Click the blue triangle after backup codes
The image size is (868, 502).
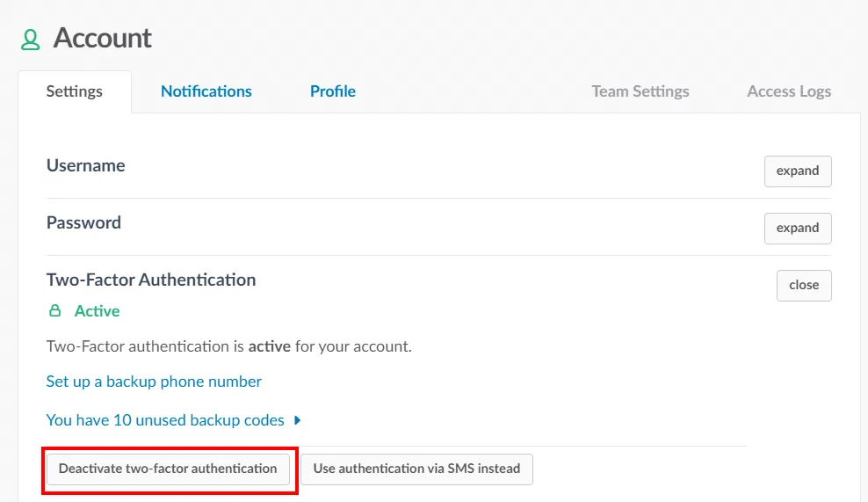[x=298, y=420]
